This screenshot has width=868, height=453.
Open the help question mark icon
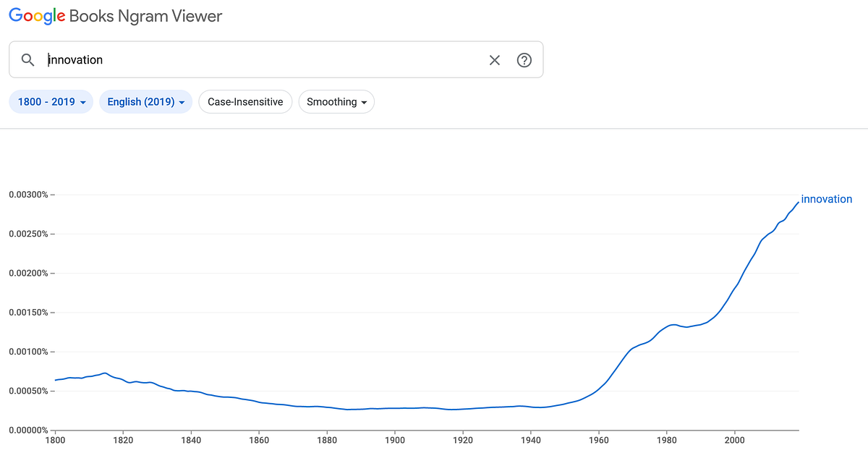point(524,60)
